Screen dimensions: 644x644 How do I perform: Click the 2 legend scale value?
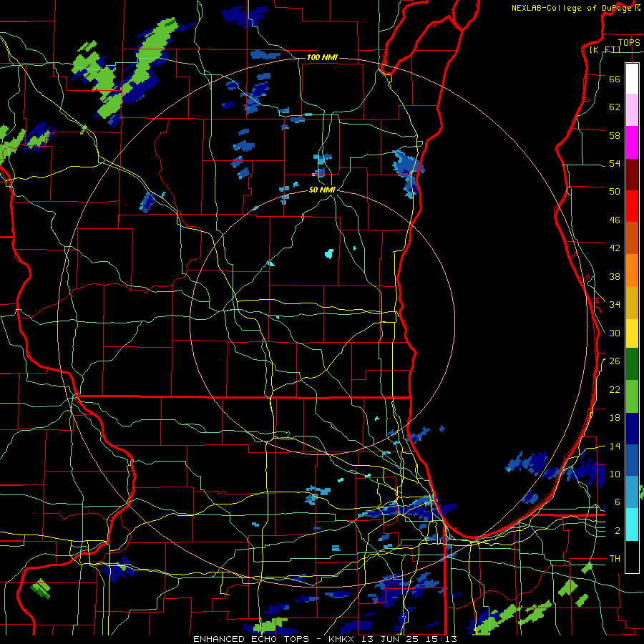(x=618, y=531)
